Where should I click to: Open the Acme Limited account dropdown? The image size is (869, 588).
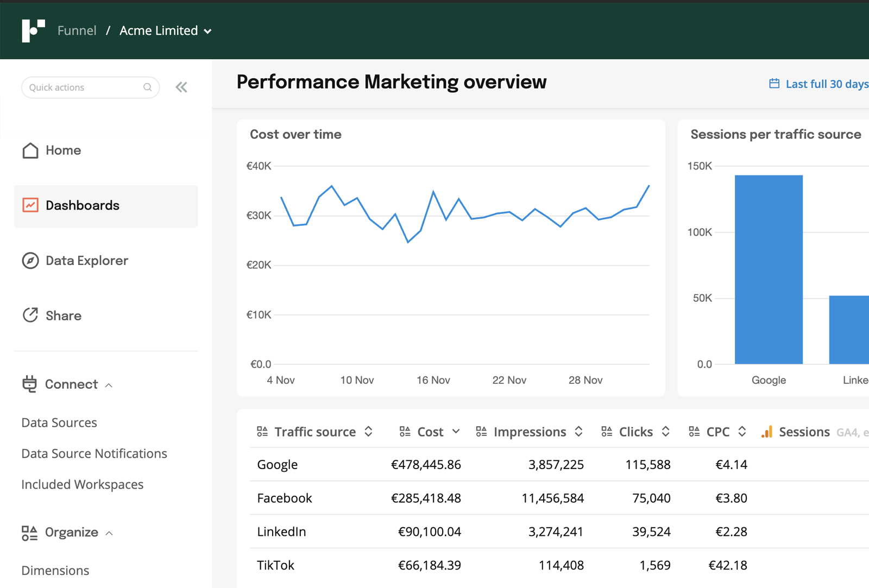click(x=208, y=31)
